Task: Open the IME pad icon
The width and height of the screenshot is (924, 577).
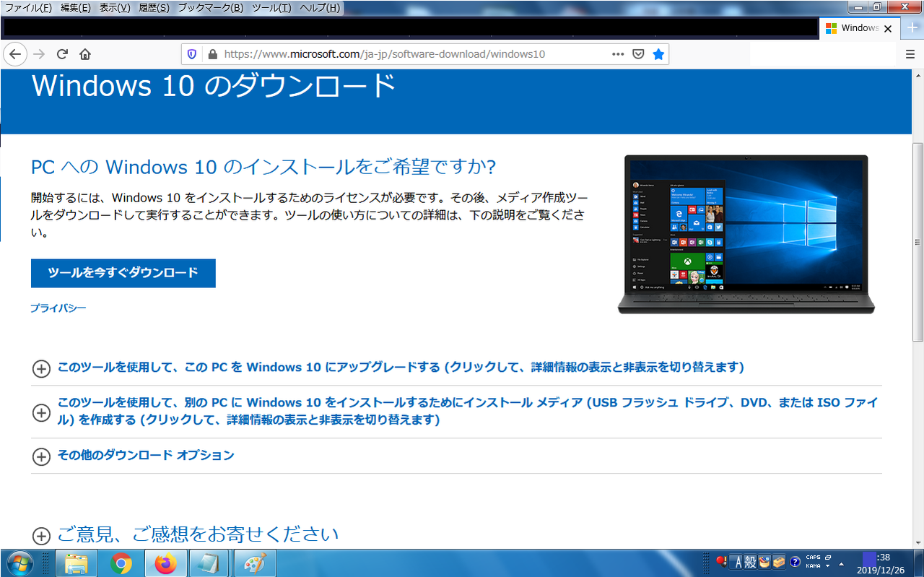Action: [x=764, y=562]
